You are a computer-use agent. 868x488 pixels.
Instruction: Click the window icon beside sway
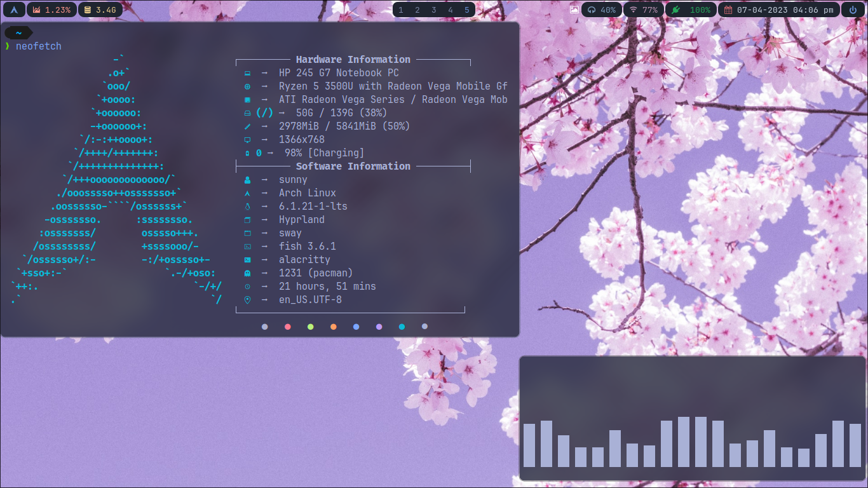pyautogui.click(x=247, y=233)
